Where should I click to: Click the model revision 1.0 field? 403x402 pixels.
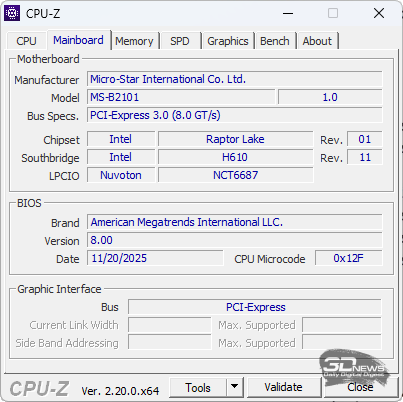[x=330, y=97]
